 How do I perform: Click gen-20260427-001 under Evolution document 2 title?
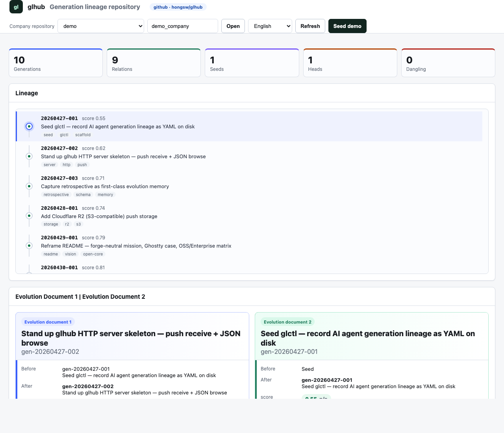point(289,352)
